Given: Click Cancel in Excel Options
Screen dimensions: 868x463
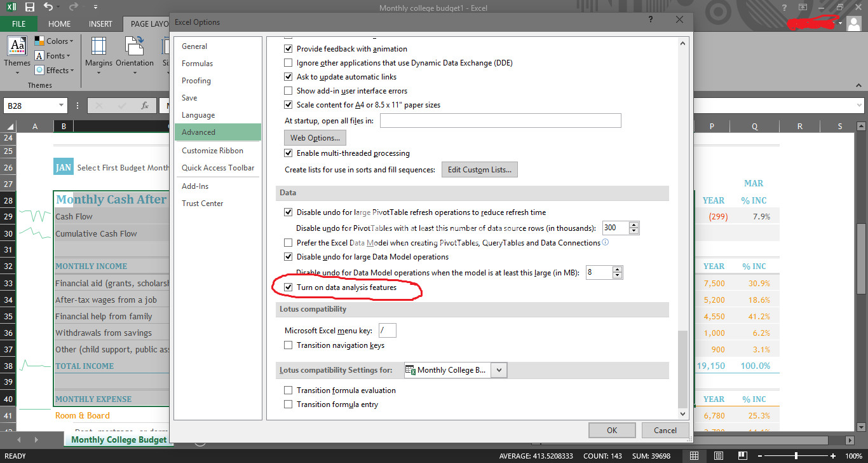Looking at the screenshot, I should click(665, 431).
